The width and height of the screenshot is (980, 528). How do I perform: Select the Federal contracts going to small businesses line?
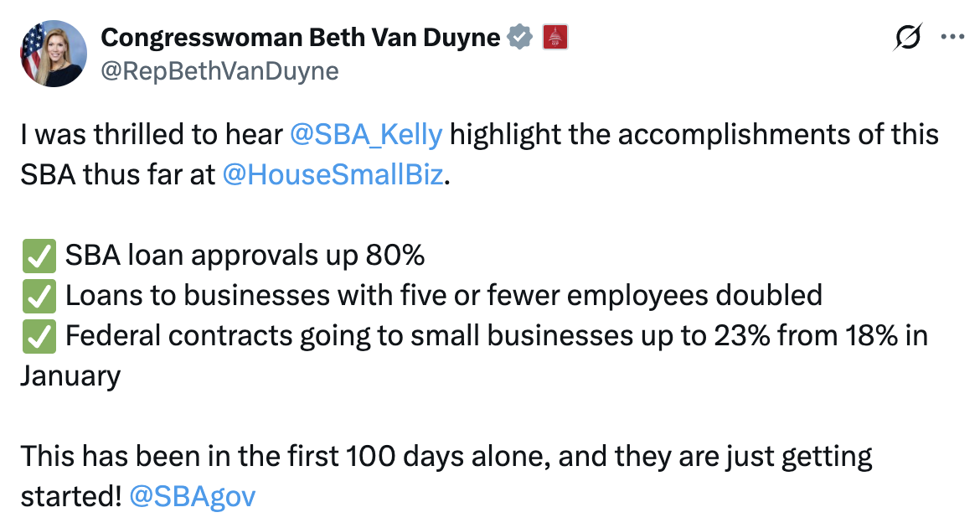496,336
